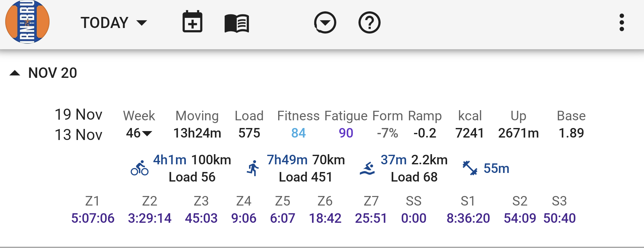This screenshot has height=248, width=644.
Task: Click the swimming icon
Action: point(367,168)
